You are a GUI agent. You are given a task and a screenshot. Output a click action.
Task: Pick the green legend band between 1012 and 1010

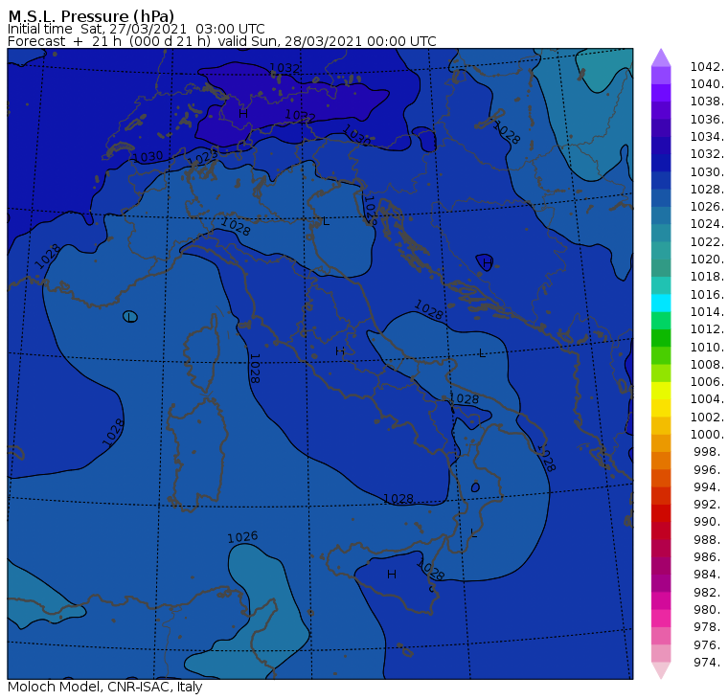pyautogui.click(x=661, y=338)
